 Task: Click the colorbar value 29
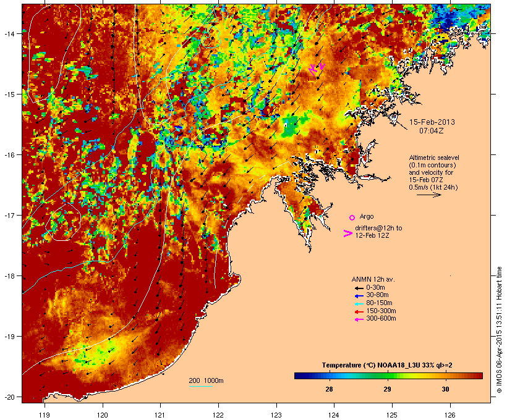pyautogui.click(x=388, y=389)
